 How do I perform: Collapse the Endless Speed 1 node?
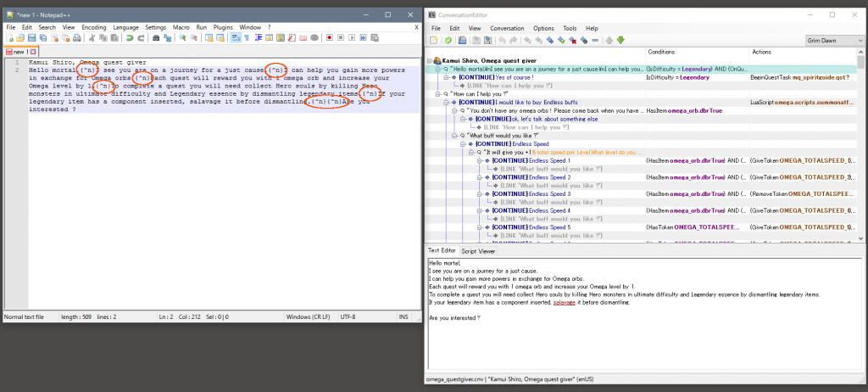(480, 160)
